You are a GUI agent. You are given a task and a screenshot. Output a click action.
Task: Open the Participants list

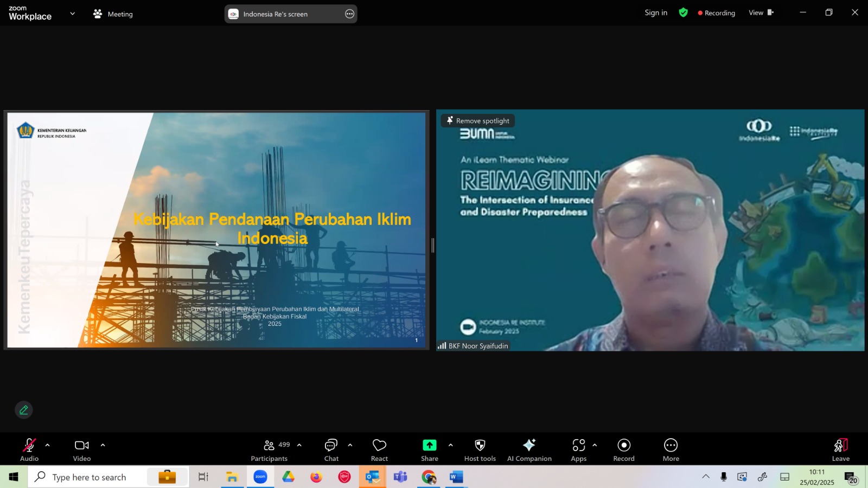click(x=270, y=450)
